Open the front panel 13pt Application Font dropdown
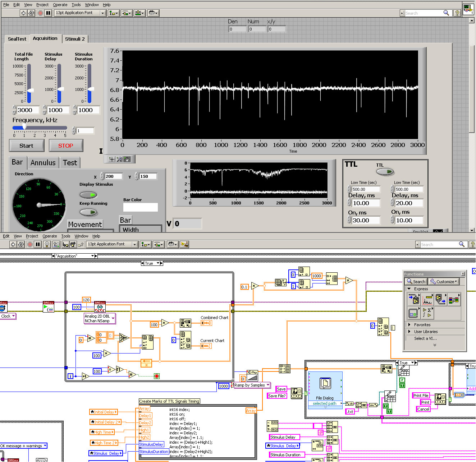 pos(80,13)
